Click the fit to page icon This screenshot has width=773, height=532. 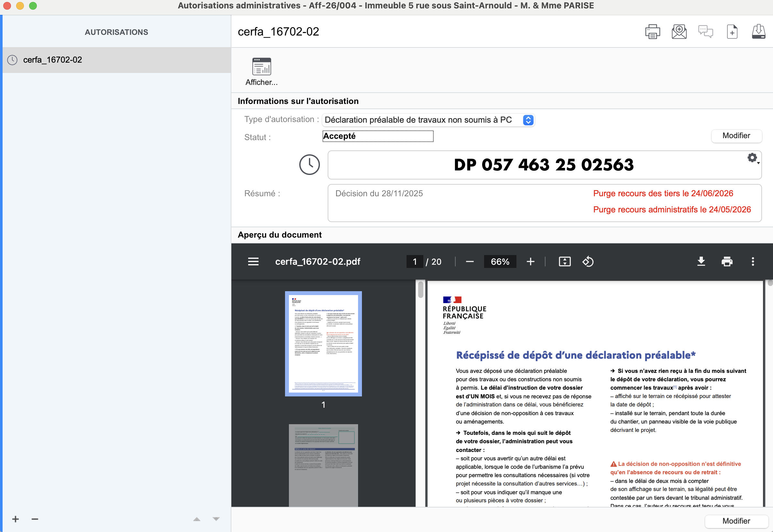(x=565, y=262)
